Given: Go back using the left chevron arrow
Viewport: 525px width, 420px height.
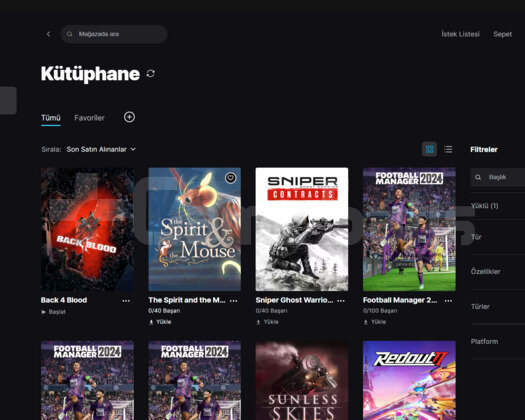Looking at the screenshot, I should (x=49, y=34).
